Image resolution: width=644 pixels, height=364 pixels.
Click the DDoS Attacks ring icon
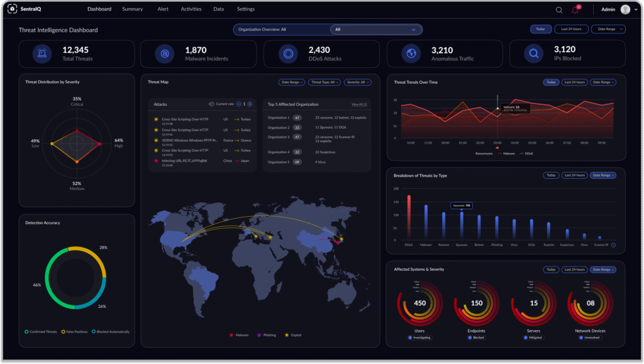pyautogui.click(x=288, y=54)
